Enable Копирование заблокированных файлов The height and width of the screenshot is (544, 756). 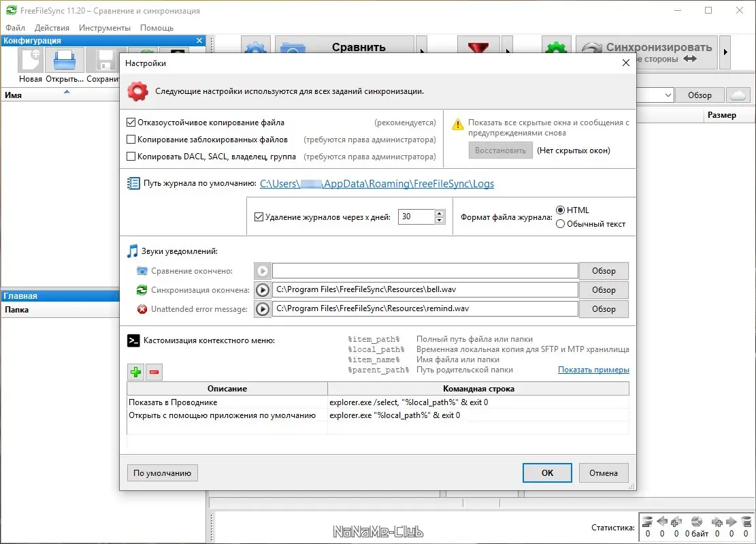coord(131,140)
